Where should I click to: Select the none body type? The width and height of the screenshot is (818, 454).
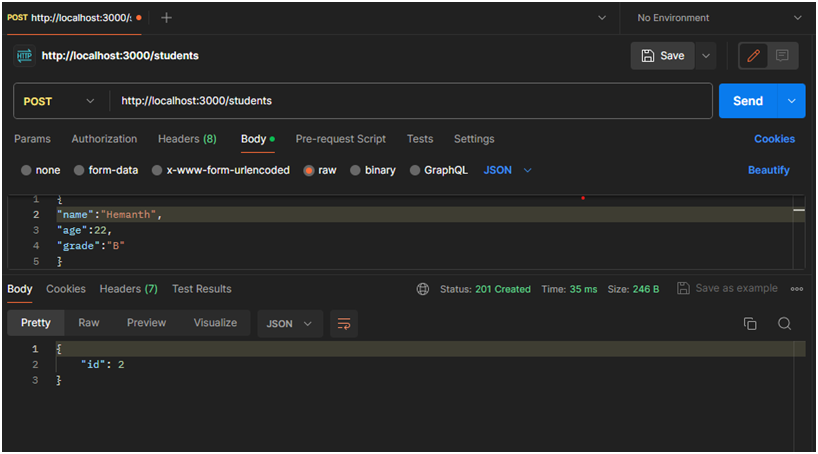(x=41, y=170)
